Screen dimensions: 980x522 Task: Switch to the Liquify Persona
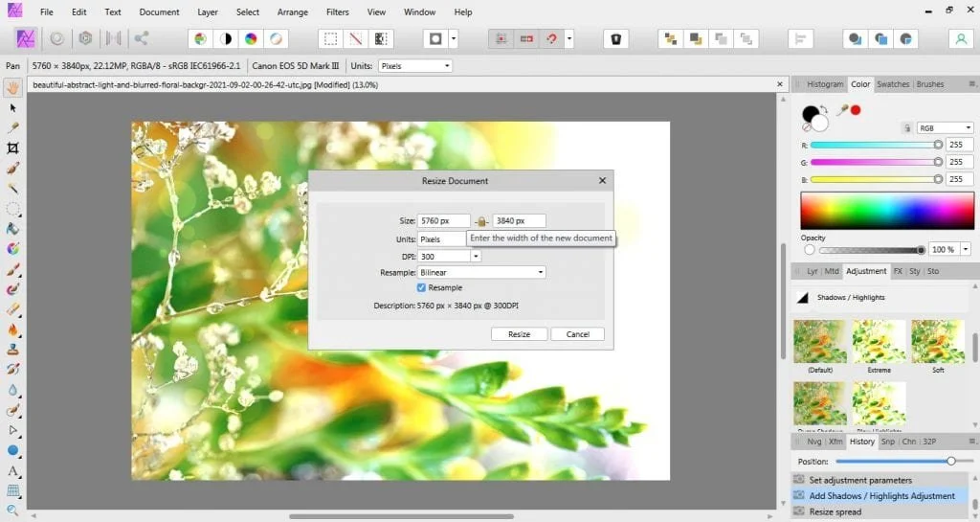(56, 38)
